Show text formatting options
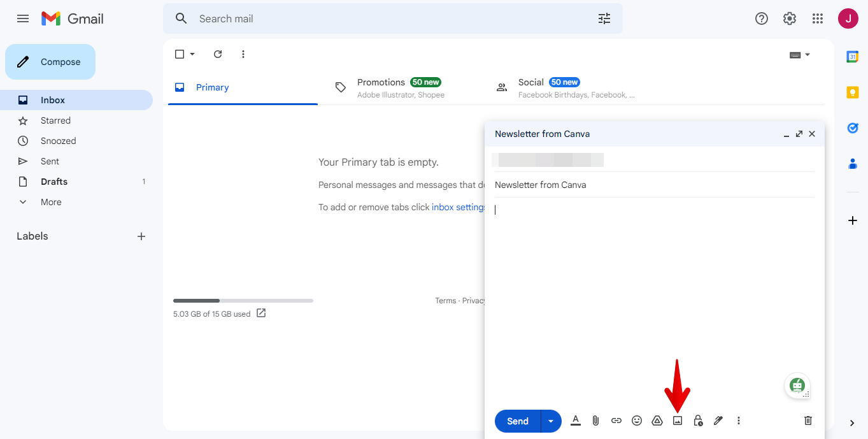Image resolution: width=868 pixels, height=439 pixels. (x=576, y=421)
